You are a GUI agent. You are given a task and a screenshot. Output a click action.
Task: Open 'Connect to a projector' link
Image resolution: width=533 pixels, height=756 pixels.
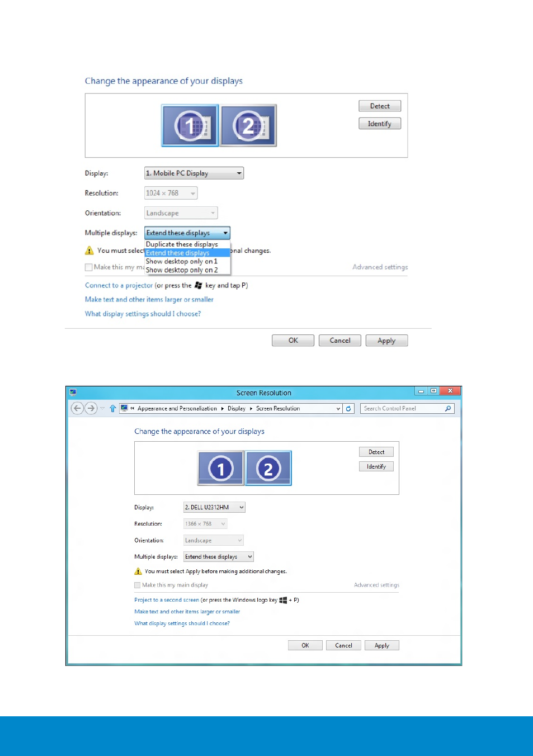pyautogui.click(x=119, y=285)
